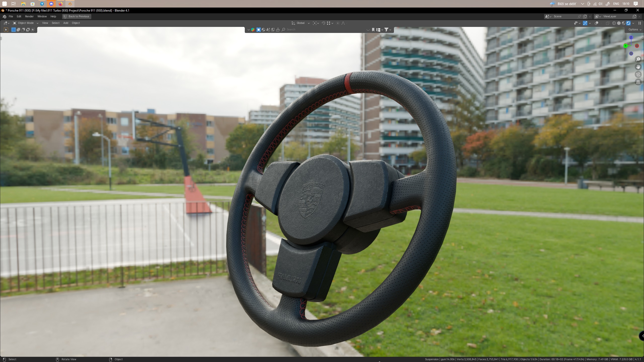Click the pan hand navigation icon
The height and width of the screenshot is (362, 644).
coord(638,67)
